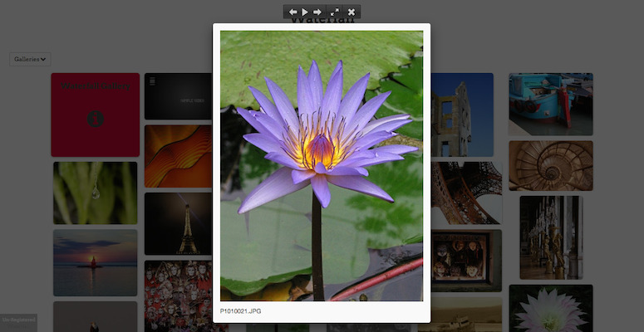View the night Eiffel Tower thumbnail
Screen dimensions: 644x332
point(178,223)
